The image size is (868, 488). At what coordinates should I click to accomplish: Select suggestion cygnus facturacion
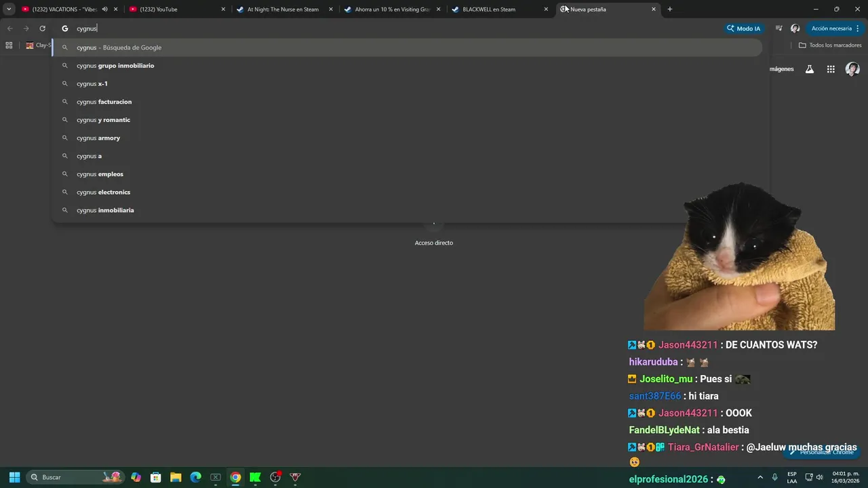[x=407, y=102]
